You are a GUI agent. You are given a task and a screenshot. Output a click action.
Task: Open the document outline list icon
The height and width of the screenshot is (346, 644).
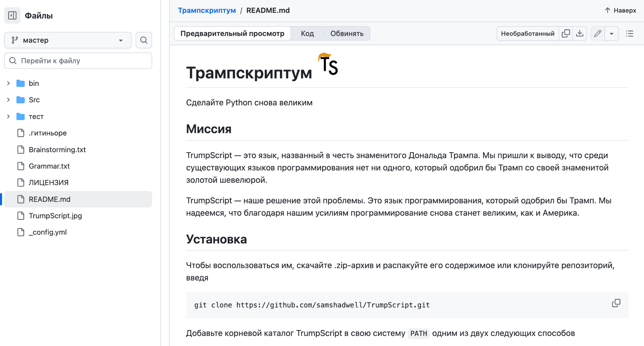point(630,33)
